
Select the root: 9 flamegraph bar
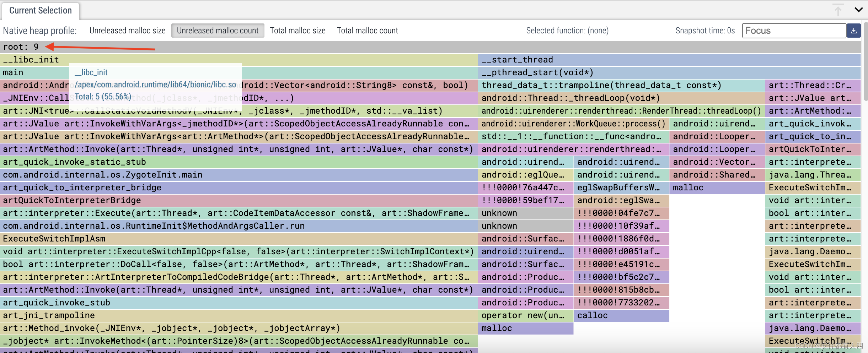click(430, 47)
